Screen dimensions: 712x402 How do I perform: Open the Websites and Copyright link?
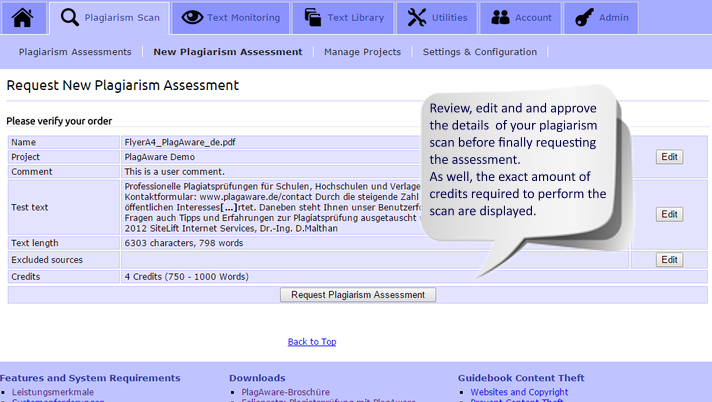(x=519, y=392)
